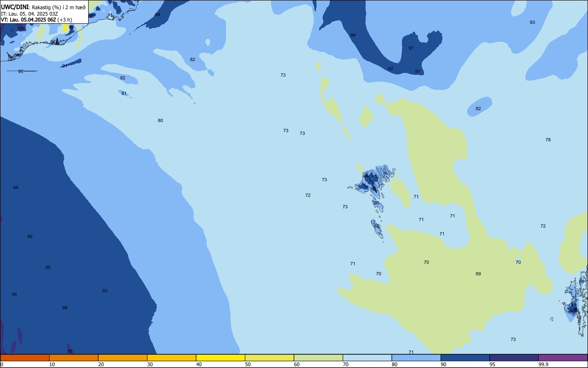Viewport: 588px width, 368px height.
Task: Click the 0–10 dark orange legend swatch
Action: coord(25,357)
